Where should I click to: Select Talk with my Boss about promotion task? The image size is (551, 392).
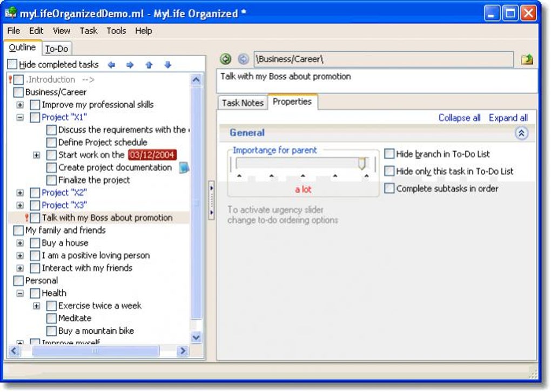pos(107,218)
